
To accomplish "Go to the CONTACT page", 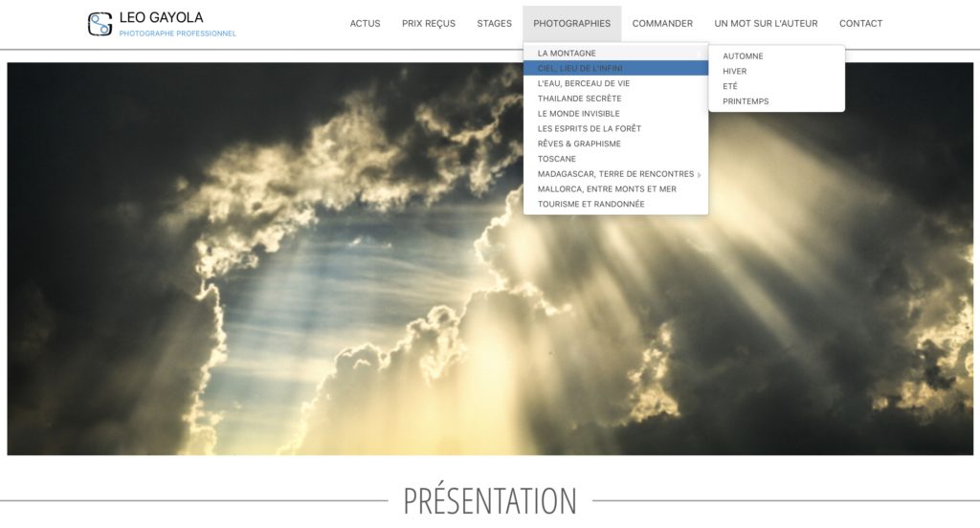I will pyautogui.click(x=860, y=24).
